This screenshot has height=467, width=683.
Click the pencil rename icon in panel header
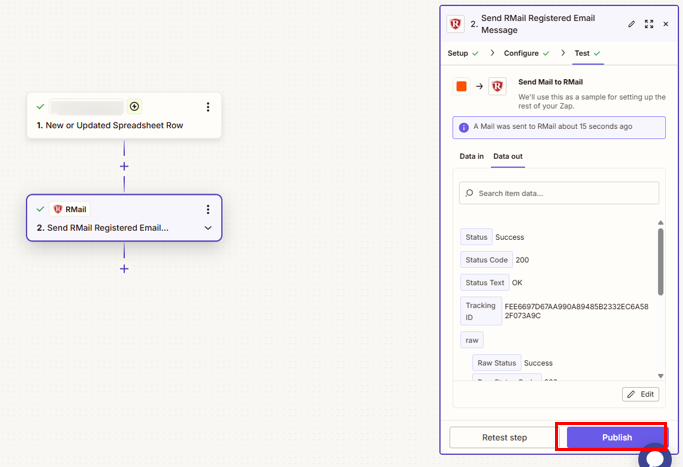tap(631, 24)
